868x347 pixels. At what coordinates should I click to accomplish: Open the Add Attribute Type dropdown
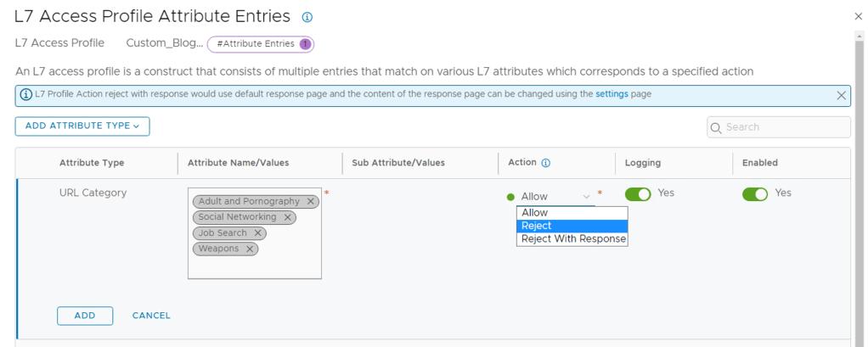click(82, 126)
